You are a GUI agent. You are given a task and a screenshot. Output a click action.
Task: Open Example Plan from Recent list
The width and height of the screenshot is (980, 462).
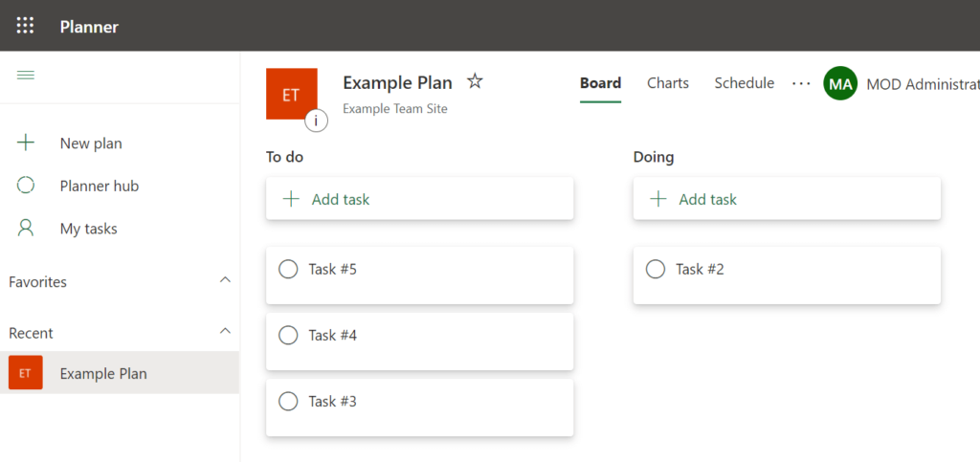coord(120,373)
